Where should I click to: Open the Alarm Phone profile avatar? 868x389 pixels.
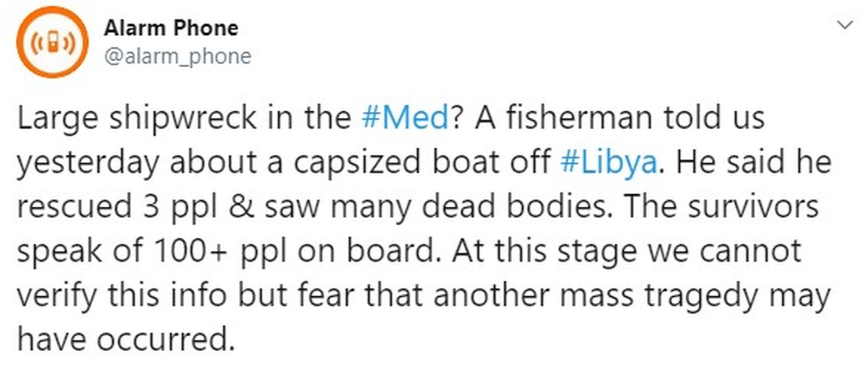52,42
